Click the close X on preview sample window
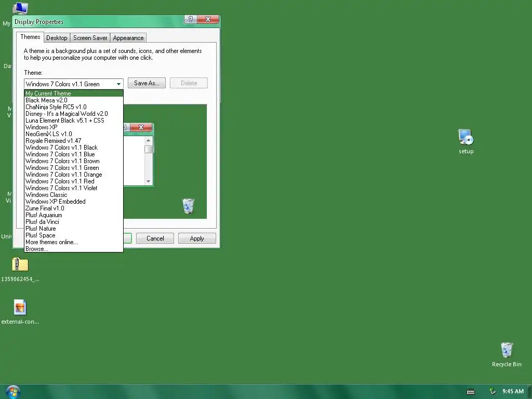Viewport: 532px width, 399px height. (x=141, y=127)
